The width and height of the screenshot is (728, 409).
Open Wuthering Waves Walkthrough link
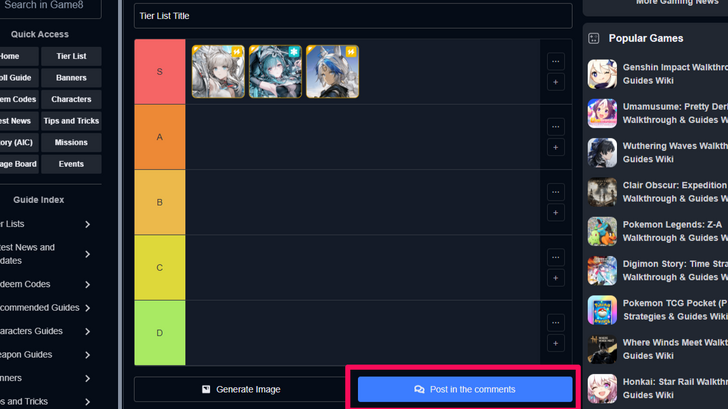click(675, 153)
